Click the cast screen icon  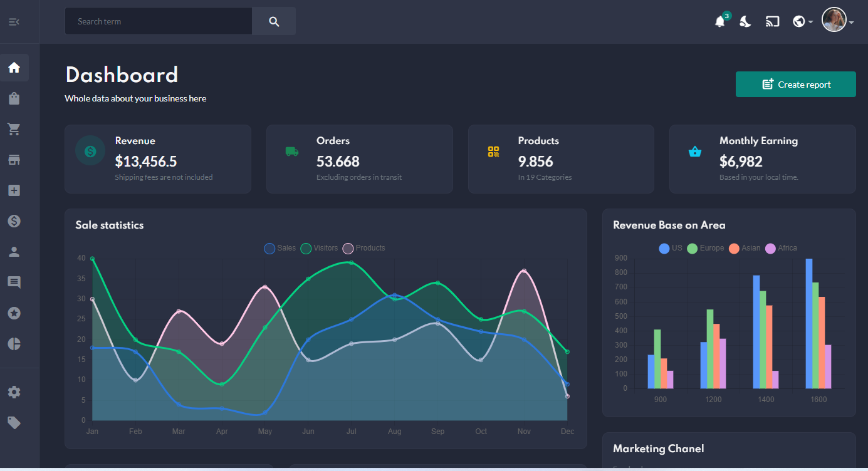[x=772, y=22]
